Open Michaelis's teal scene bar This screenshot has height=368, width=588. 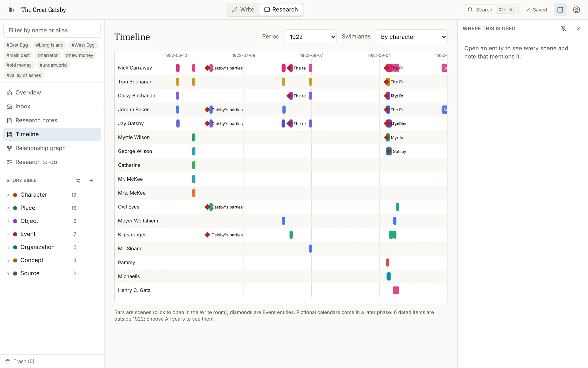389,276
